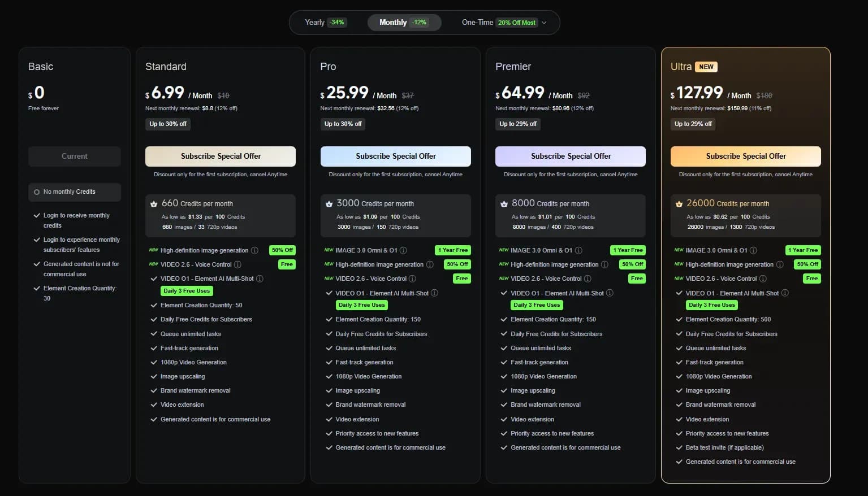Open the One-Time 20% Off Most option
Viewport: 868px width, 496px height.
pos(498,23)
